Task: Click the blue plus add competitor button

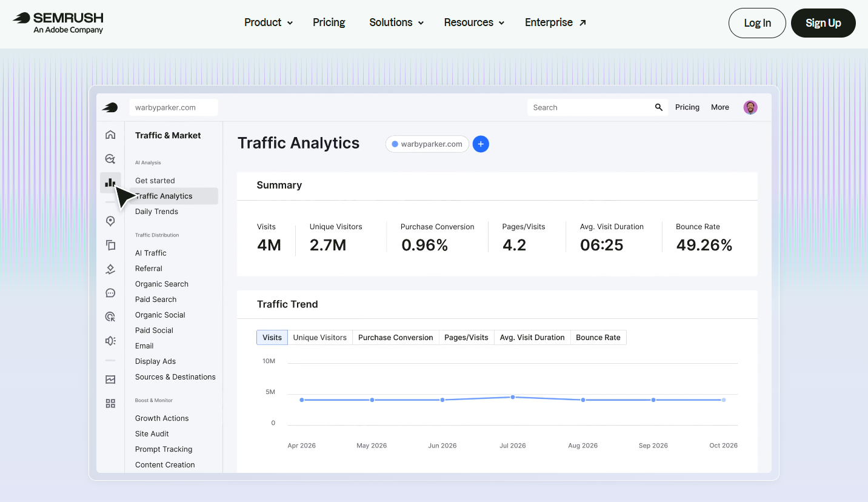Action: pos(481,144)
